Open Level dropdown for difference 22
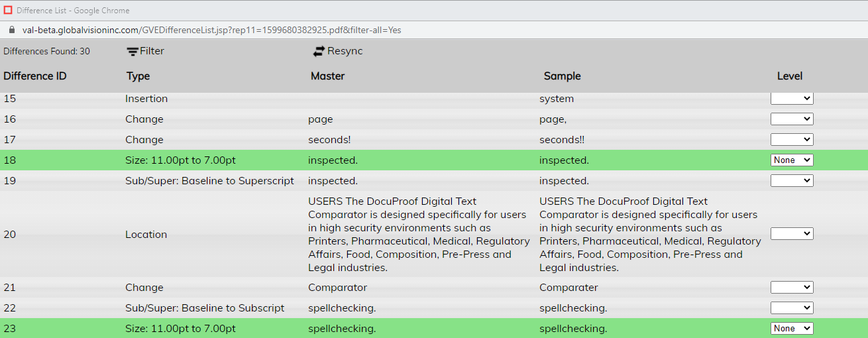Viewport: 868px width, 338px height. coord(791,308)
